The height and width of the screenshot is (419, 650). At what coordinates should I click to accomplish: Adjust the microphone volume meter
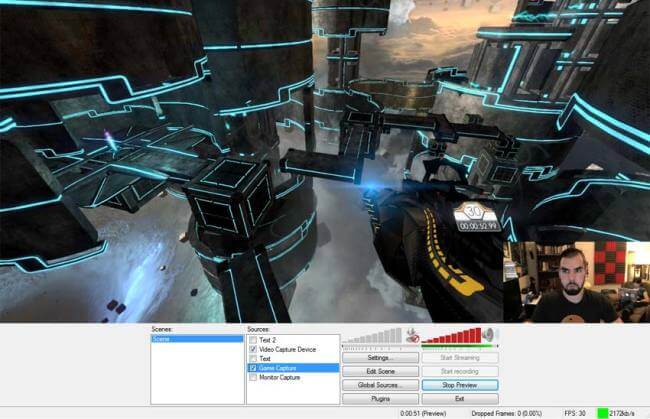coord(372,335)
